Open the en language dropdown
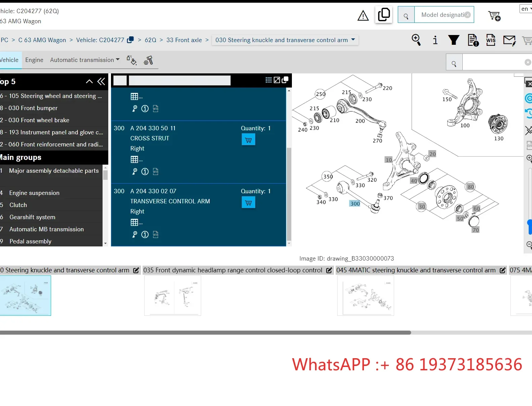The height and width of the screenshot is (406, 532). (526, 9)
